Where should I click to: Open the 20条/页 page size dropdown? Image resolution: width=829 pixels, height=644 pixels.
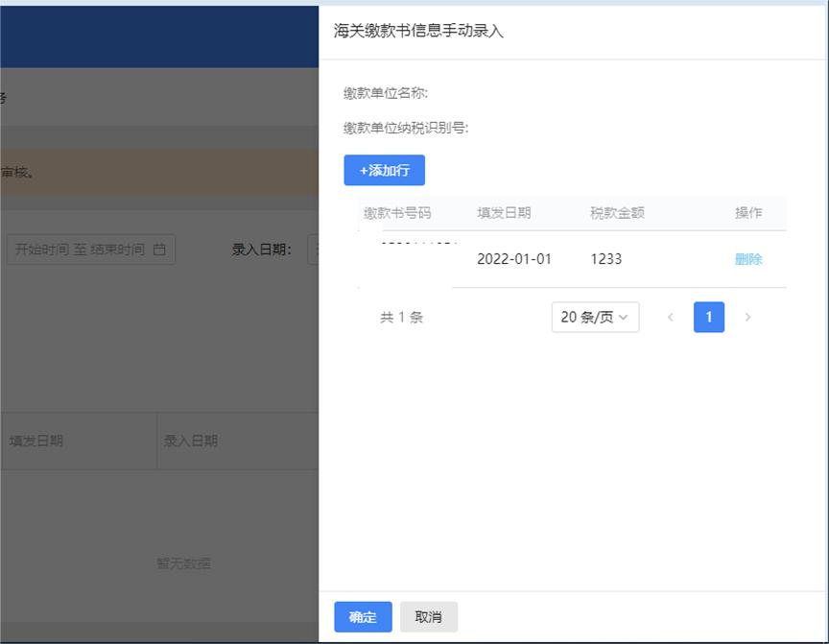595,317
